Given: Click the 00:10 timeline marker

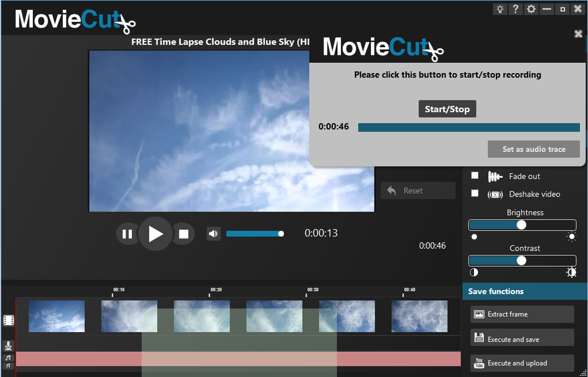Looking at the screenshot, I should 119,290.
